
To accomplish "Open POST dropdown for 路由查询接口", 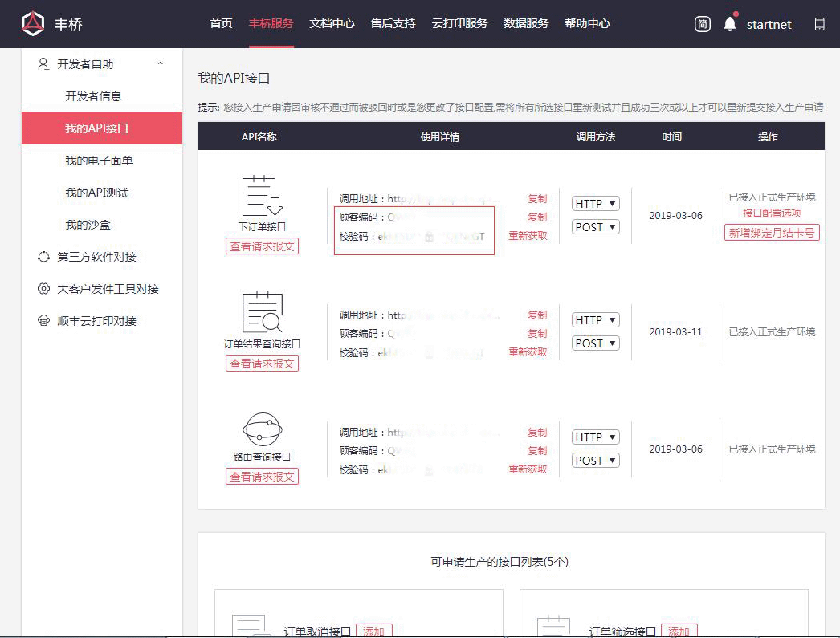I will pos(596,461).
